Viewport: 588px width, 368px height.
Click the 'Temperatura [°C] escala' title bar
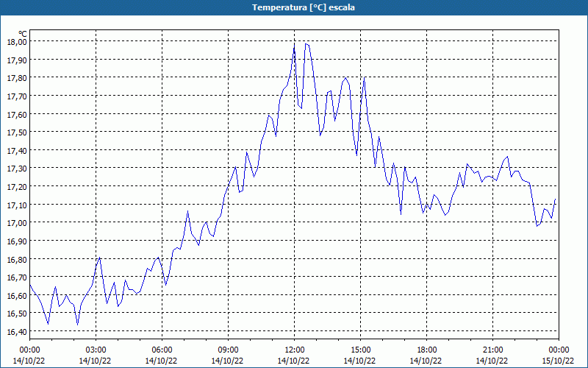294,7
